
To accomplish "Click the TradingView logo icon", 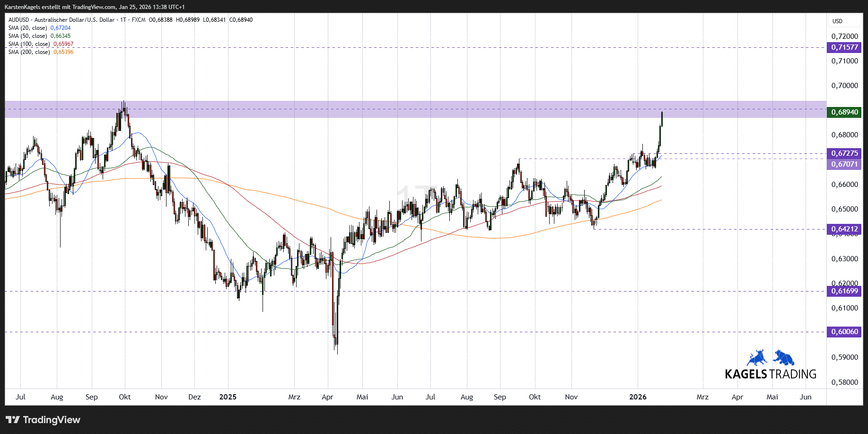I will pyautogui.click(x=13, y=420).
